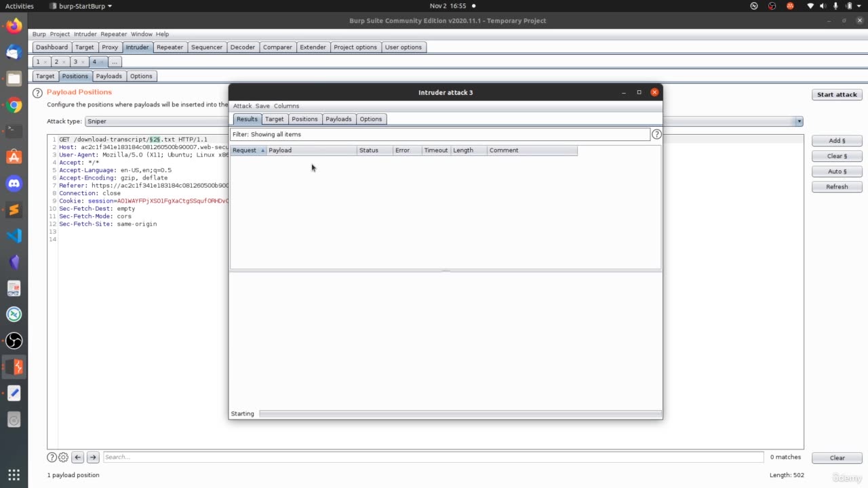Open Ubuntu Software in the dock
868x488 pixels.
click(14, 157)
